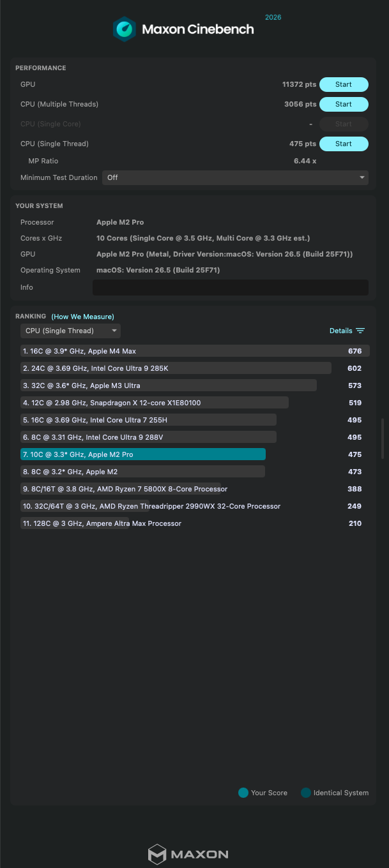Start the GPU benchmark
389x868 pixels.
tap(344, 84)
